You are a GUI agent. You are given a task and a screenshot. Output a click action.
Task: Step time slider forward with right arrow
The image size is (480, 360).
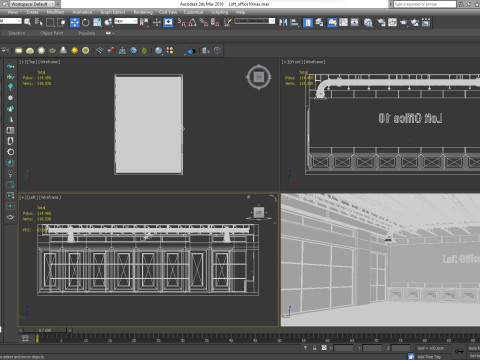tap(70, 330)
